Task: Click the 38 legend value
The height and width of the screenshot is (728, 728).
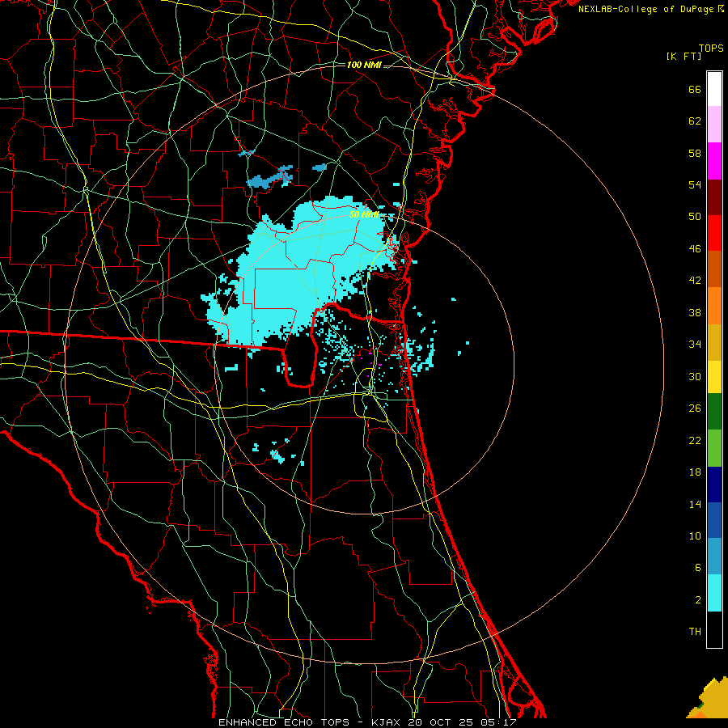Action: pos(695,312)
